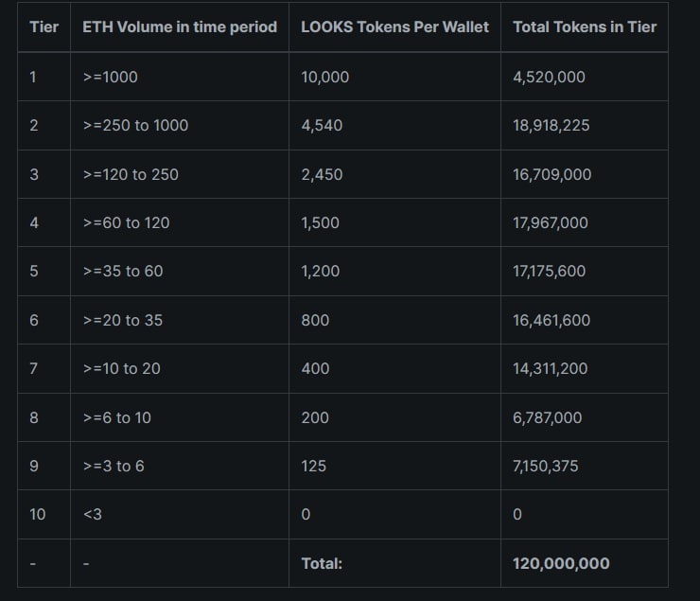Click the <3 volume cell in tier 10
Viewport: 700px width, 601px height.
(180, 514)
